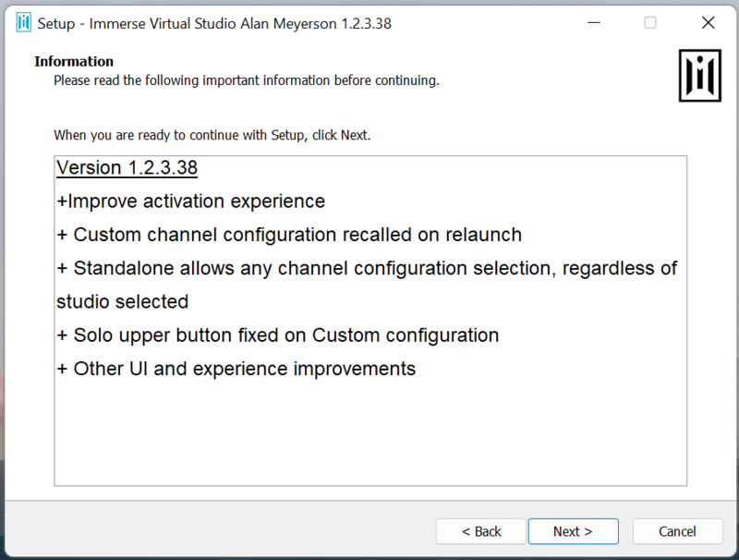The width and height of the screenshot is (739, 560).
Task: Click the "Please read the following" subtitle
Action: coord(246,80)
